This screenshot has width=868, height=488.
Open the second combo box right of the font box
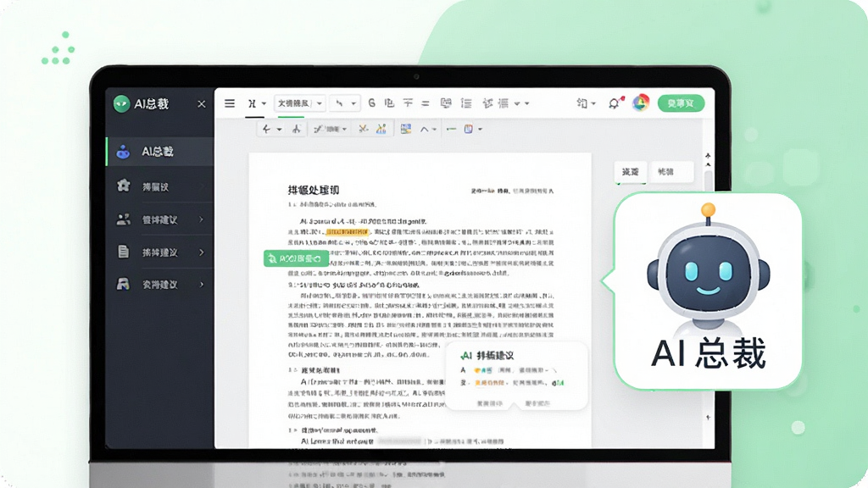(x=345, y=103)
